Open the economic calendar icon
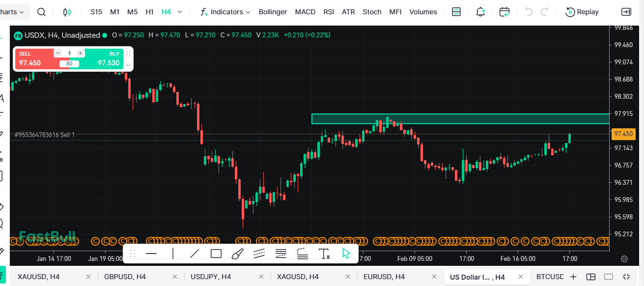Image resolution: width=644 pixels, height=286 pixels. (504, 12)
